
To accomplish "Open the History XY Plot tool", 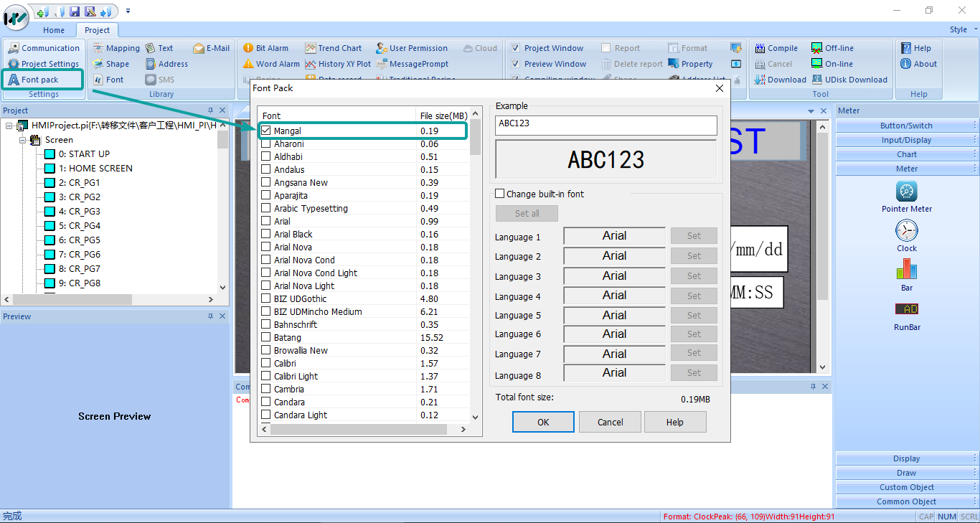I will (338, 64).
